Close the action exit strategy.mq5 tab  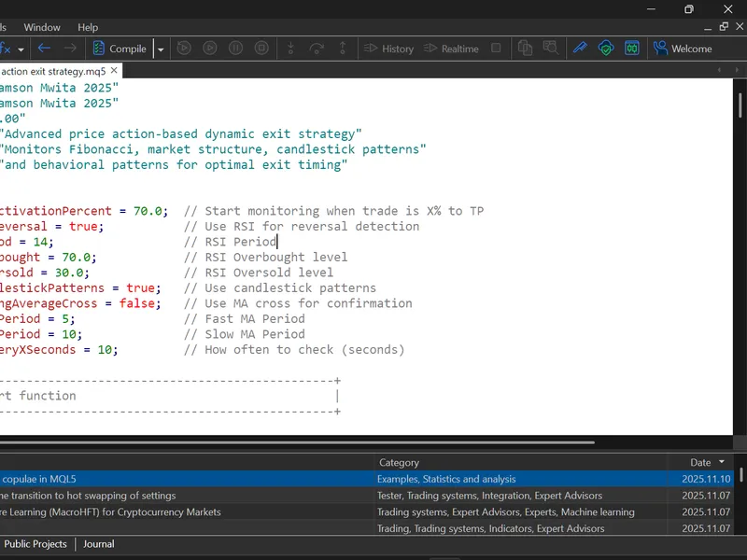(x=114, y=71)
